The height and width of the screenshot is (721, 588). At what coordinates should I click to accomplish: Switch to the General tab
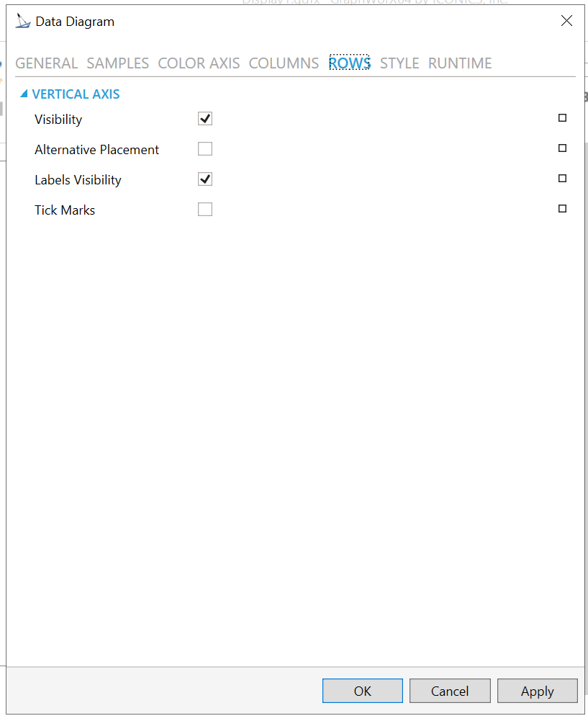(x=46, y=63)
